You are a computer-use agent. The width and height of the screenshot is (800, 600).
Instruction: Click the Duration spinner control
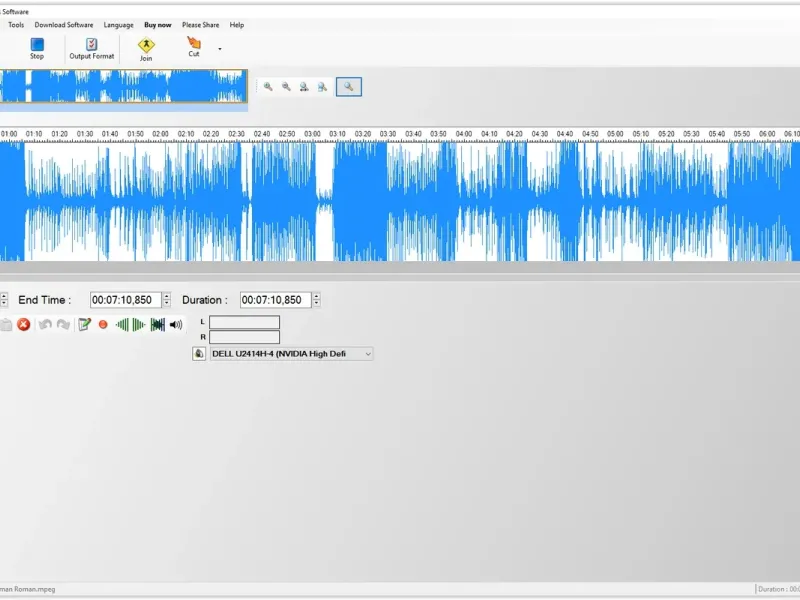[316, 300]
